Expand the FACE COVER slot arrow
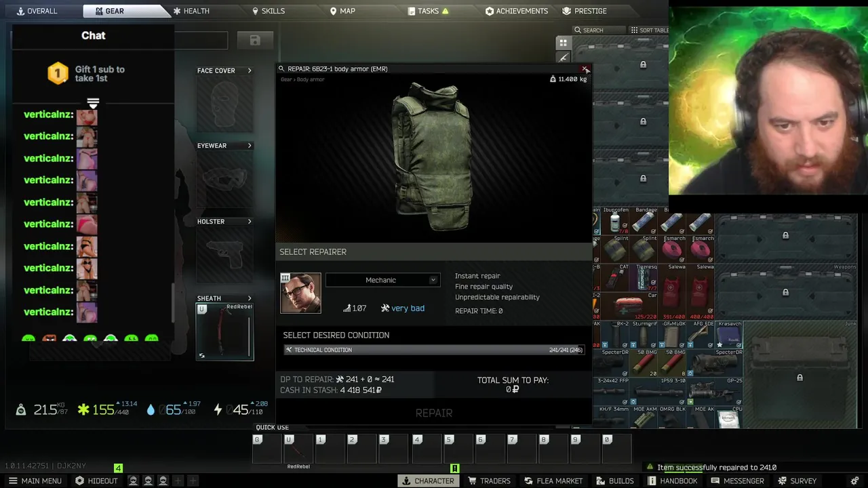The height and width of the screenshot is (488, 868). (x=250, y=70)
